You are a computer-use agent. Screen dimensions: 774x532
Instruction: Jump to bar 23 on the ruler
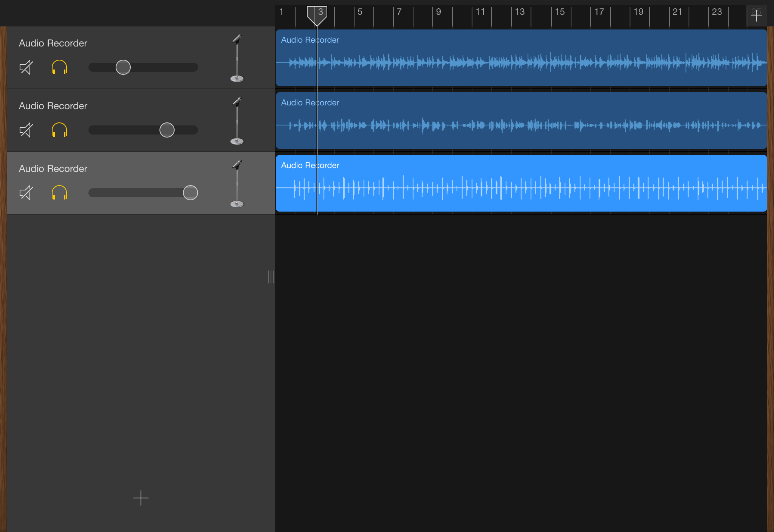pos(717,12)
